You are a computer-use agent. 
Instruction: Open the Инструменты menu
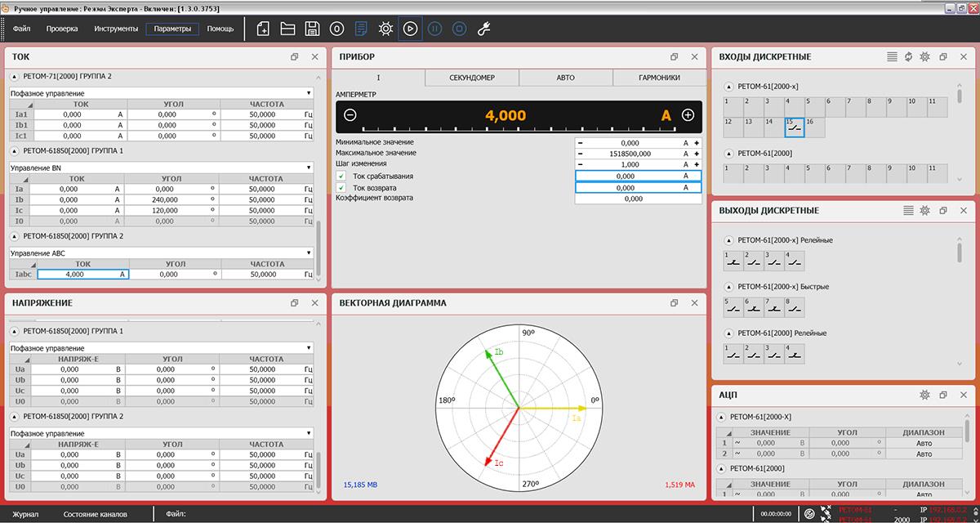116,29
